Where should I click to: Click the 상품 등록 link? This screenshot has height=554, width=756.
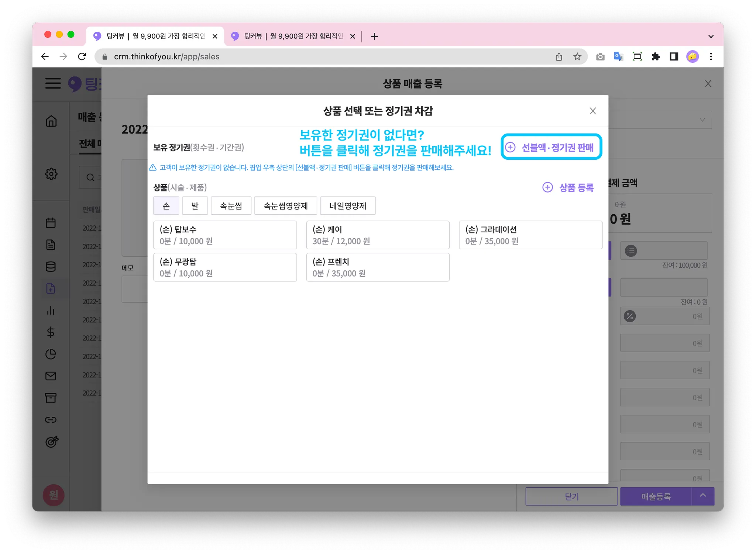click(568, 187)
